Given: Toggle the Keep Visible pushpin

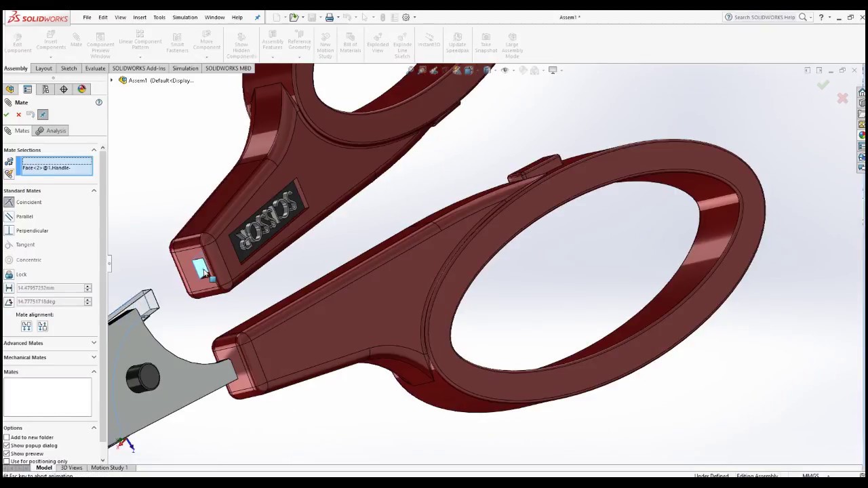Looking at the screenshot, I should coord(43,115).
